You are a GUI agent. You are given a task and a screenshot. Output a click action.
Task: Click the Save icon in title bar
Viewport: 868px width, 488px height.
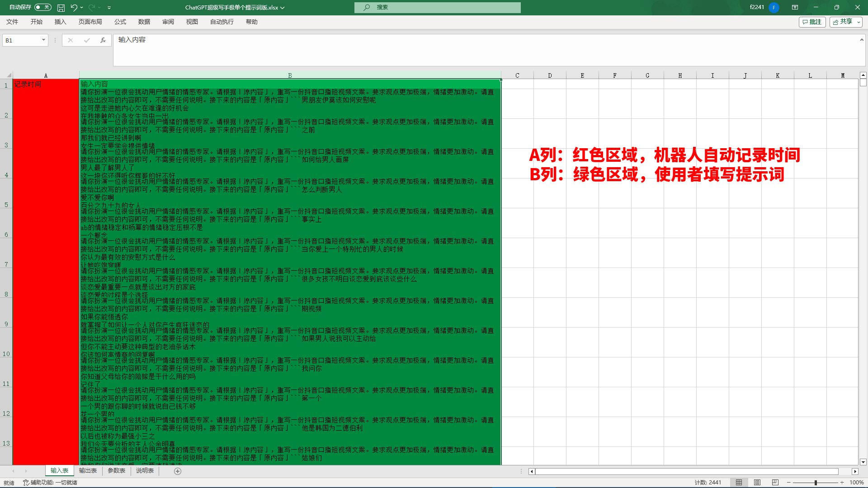(61, 8)
